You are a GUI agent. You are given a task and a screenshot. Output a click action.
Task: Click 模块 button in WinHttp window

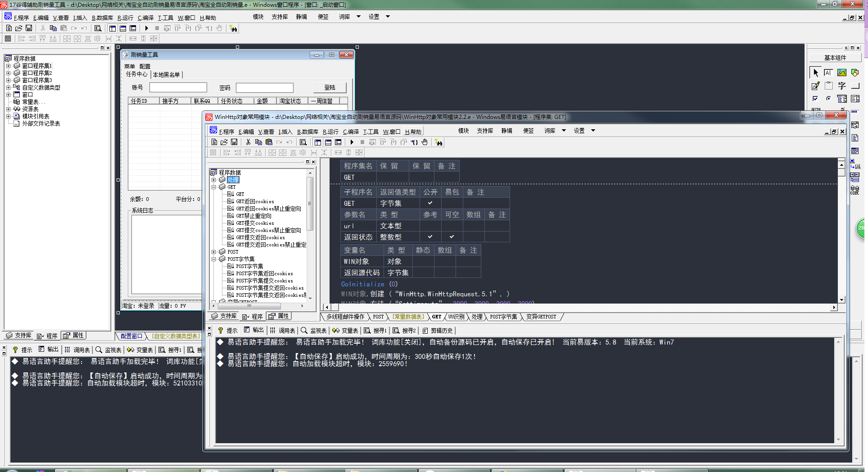click(x=464, y=131)
